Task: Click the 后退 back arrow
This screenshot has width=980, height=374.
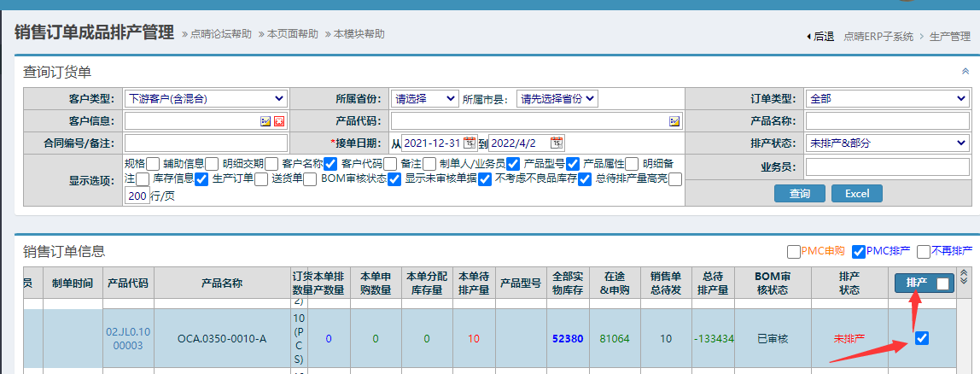Action: 820,37
